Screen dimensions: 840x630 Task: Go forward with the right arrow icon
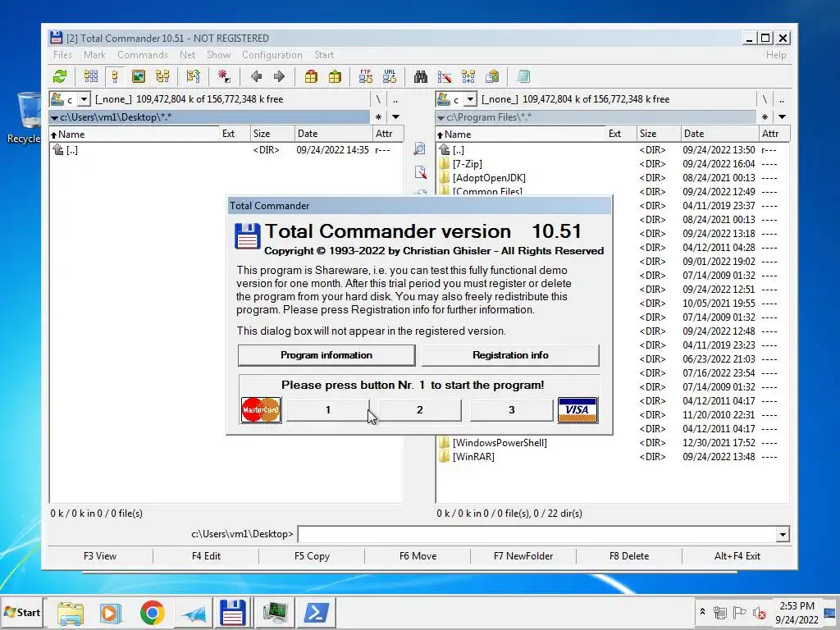[279, 76]
